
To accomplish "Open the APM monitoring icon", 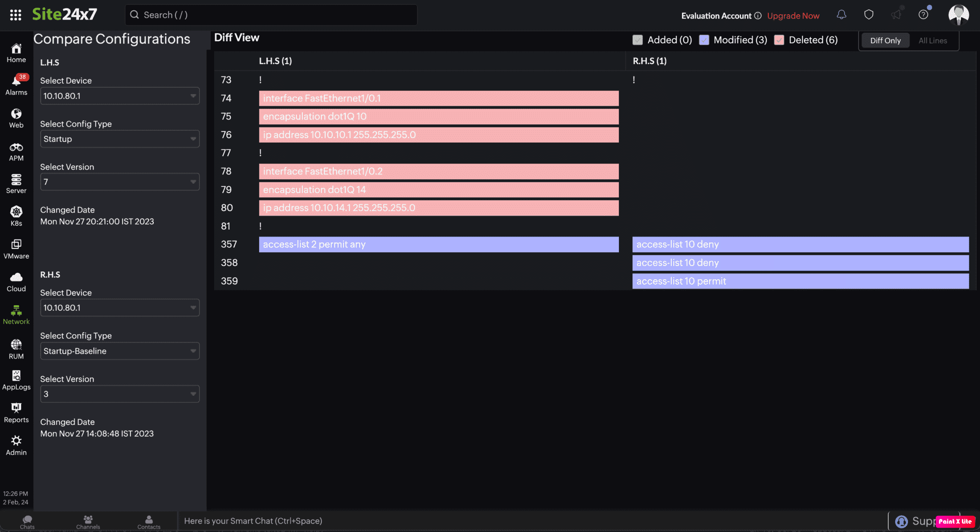I will click(x=16, y=151).
